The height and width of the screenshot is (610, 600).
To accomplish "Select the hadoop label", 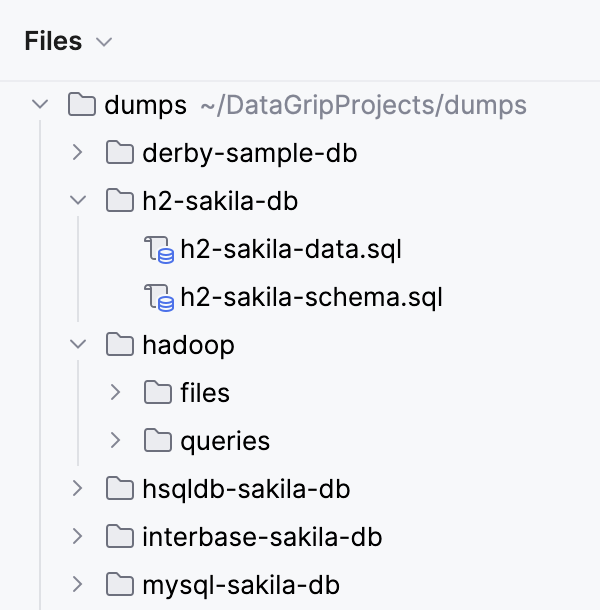I will [189, 345].
